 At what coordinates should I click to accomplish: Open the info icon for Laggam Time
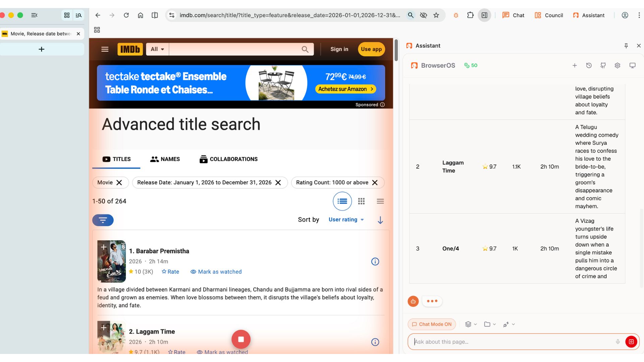[x=375, y=342]
